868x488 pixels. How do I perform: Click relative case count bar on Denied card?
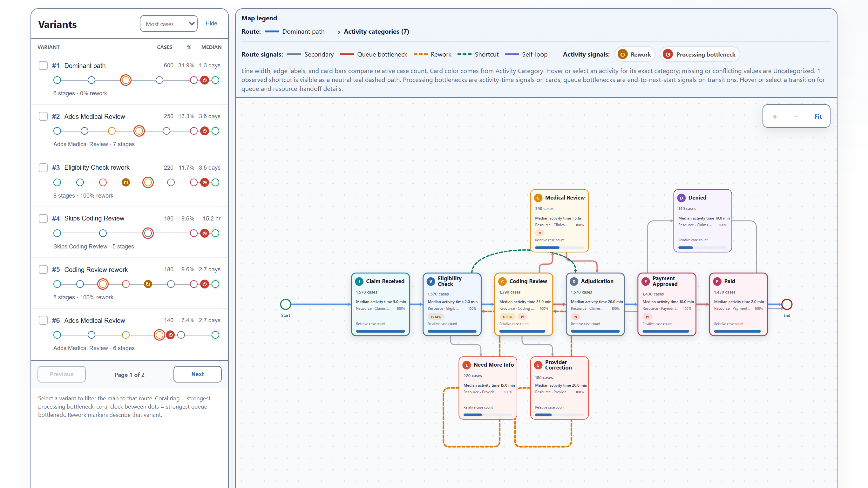(x=702, y=248)
